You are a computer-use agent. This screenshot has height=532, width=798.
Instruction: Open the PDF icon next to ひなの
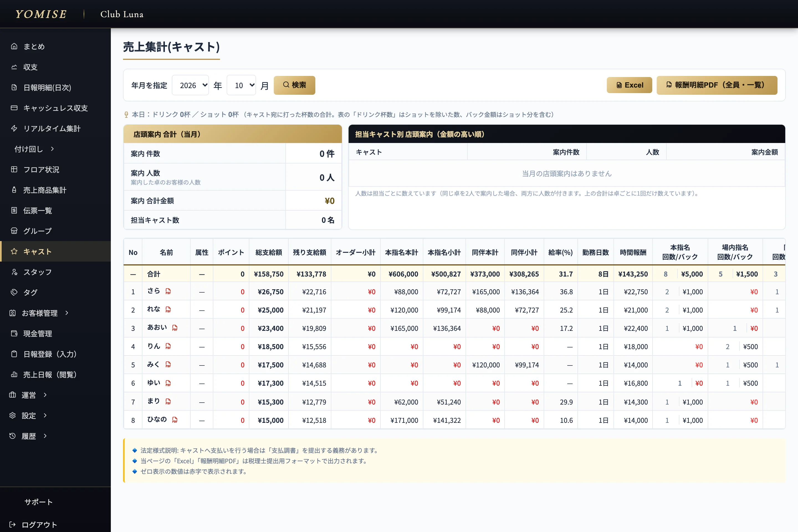coord(175,420)
